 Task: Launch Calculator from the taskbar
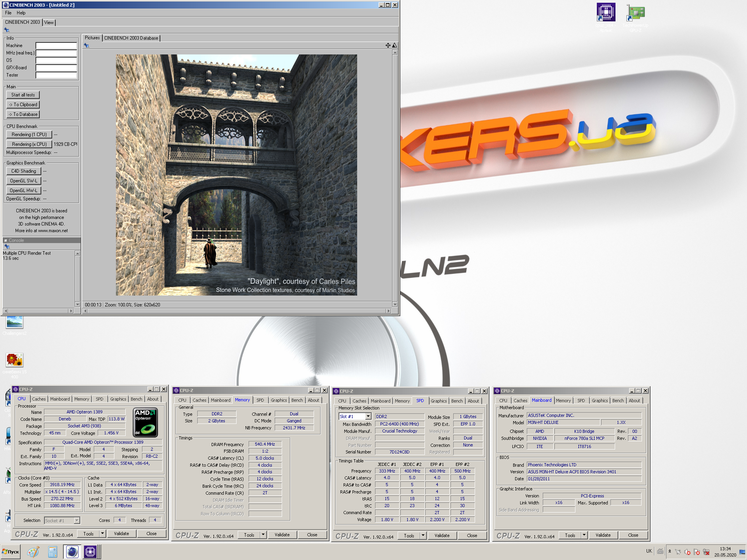(x=53, y=551)
